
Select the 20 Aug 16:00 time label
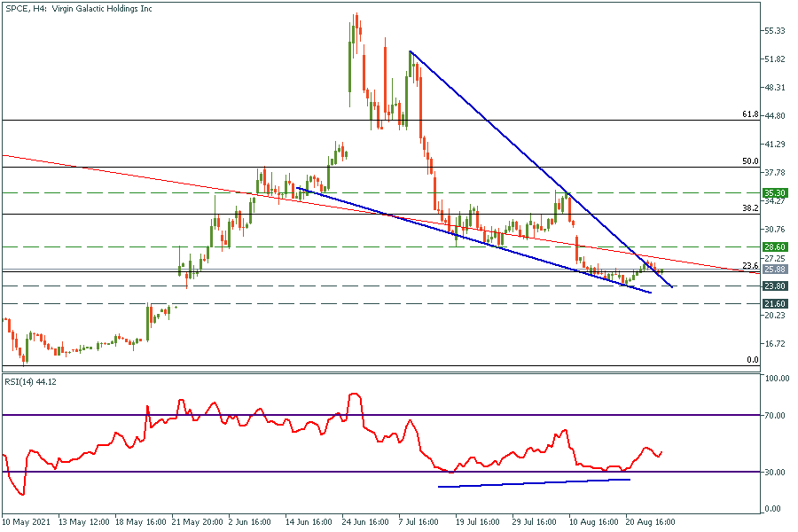650,522
